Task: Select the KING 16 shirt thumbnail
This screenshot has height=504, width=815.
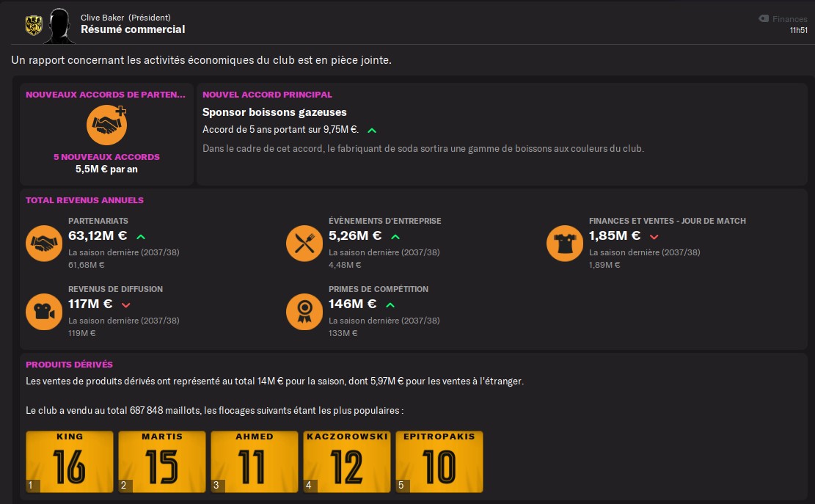Action: pyautogui.click(x=70, y=461)
